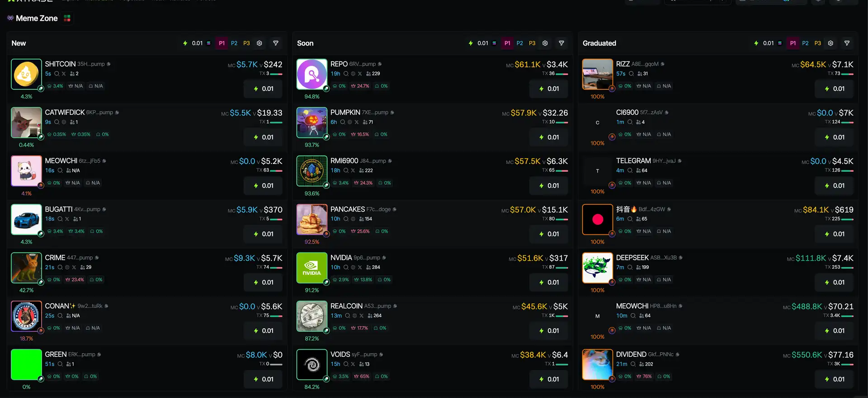Select preset P2 in the Graduated column
868x398 pixels.
click(x=805, y=43)
